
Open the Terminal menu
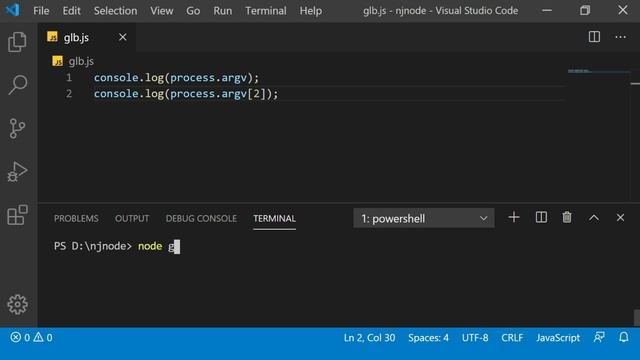click(266, 11)
